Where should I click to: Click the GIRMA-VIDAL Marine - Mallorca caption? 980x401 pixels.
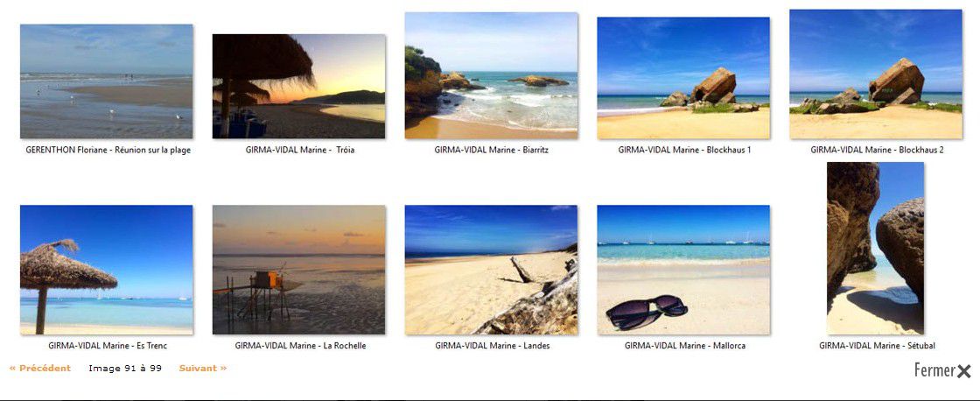(684, 345)
